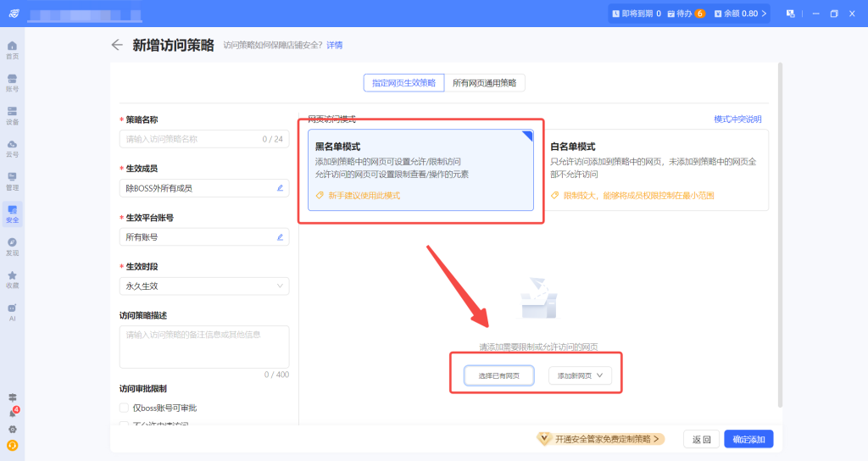Expand the 永久生效 effective period dropdown
This screenshot has height=461, width=868.
(x=203, y=286)
